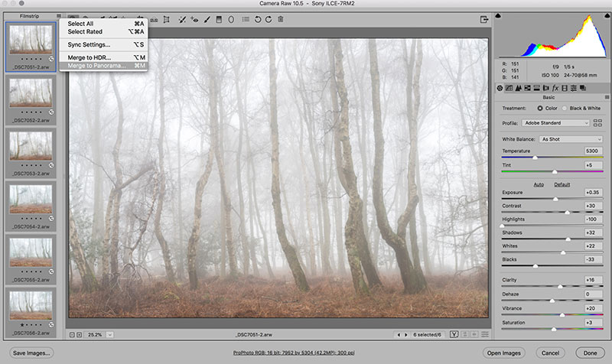Toggle full screen mode icon
Viewport: 612px width, 364px height.
point(484,20)
